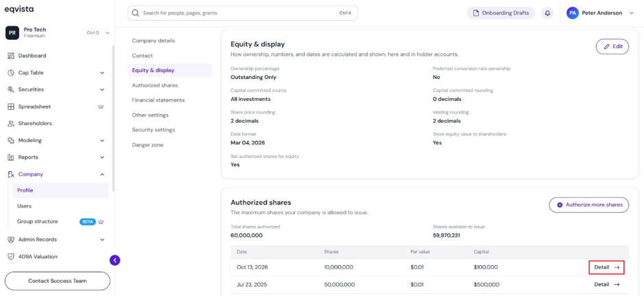Click the 409A Valuation shield icon

tap(11, 257)
